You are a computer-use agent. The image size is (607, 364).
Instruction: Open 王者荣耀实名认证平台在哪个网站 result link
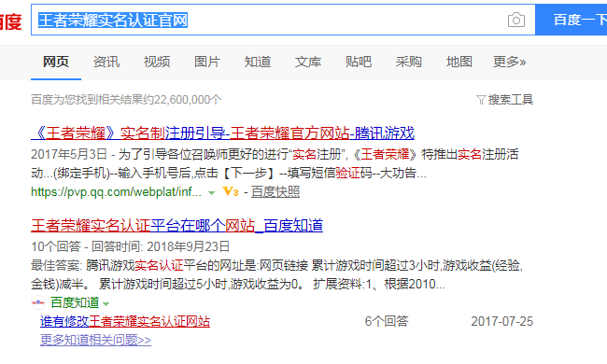pos(176,226)
